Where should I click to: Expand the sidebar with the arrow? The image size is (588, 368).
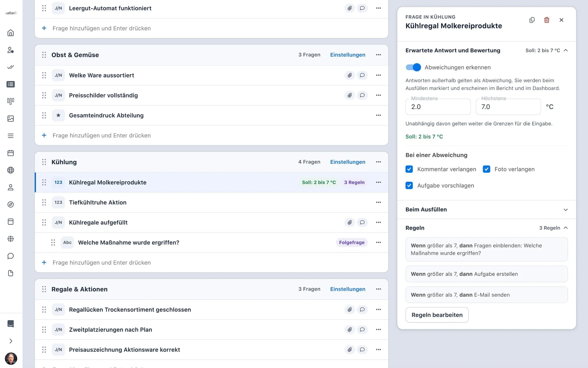10,341
